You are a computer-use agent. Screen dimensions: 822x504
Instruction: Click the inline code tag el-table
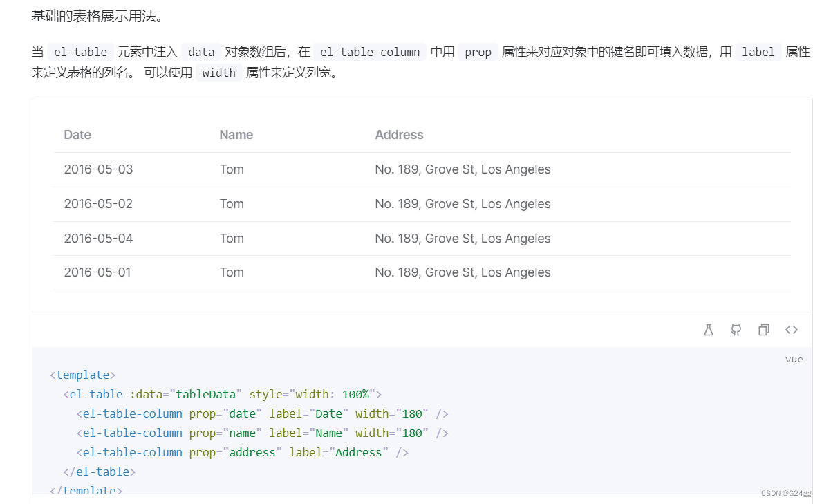point(80,52)
